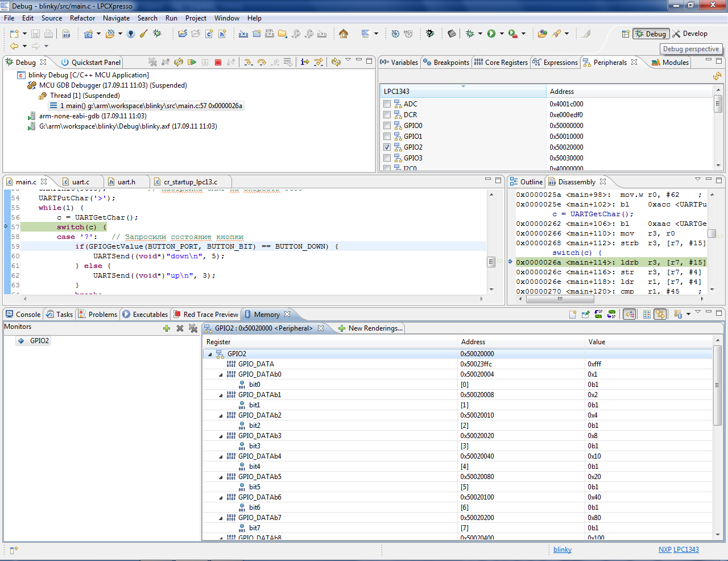Uncheck the GPIO2 peripheral checkbox

click(387, 147)
